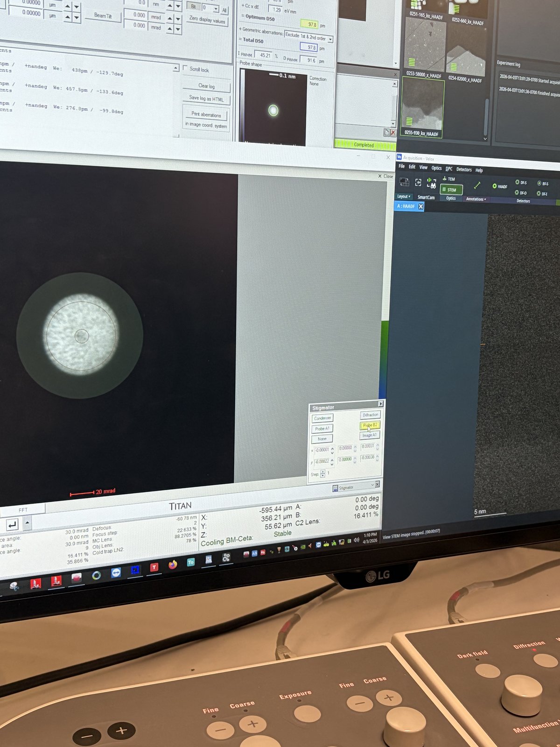Toggle the DF-O detector
The height and width of the screenshot is (747, 560).
[521, 192]
